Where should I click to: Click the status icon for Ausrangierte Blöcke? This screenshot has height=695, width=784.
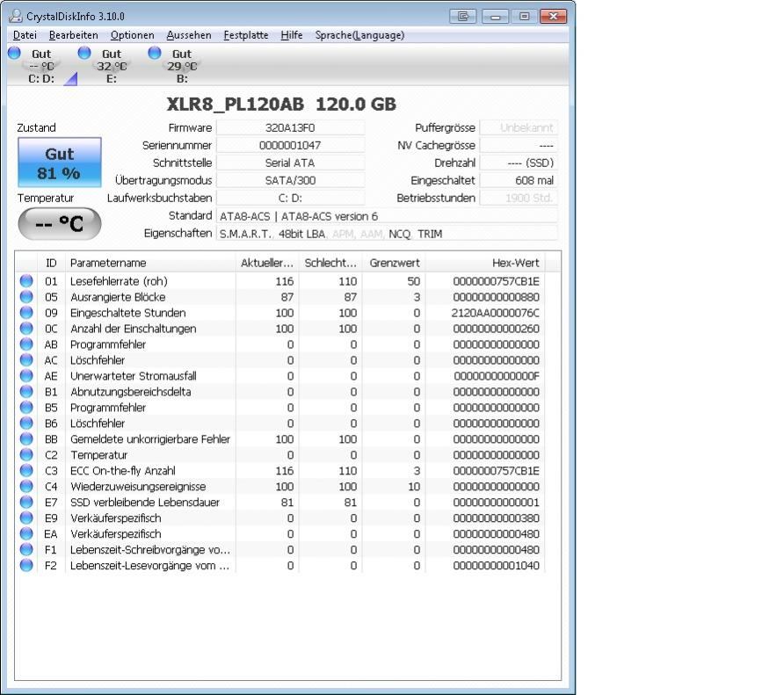26,297
